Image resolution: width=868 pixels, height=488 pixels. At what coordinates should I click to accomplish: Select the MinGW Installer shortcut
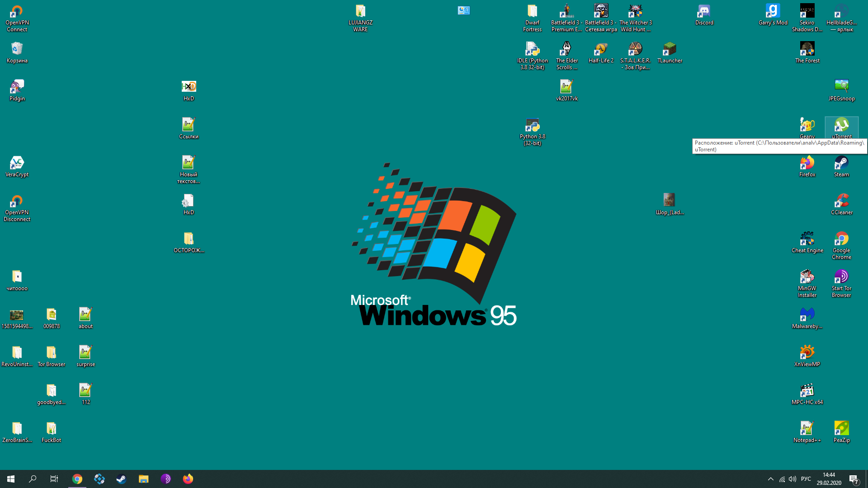click(x=807, y=284)
